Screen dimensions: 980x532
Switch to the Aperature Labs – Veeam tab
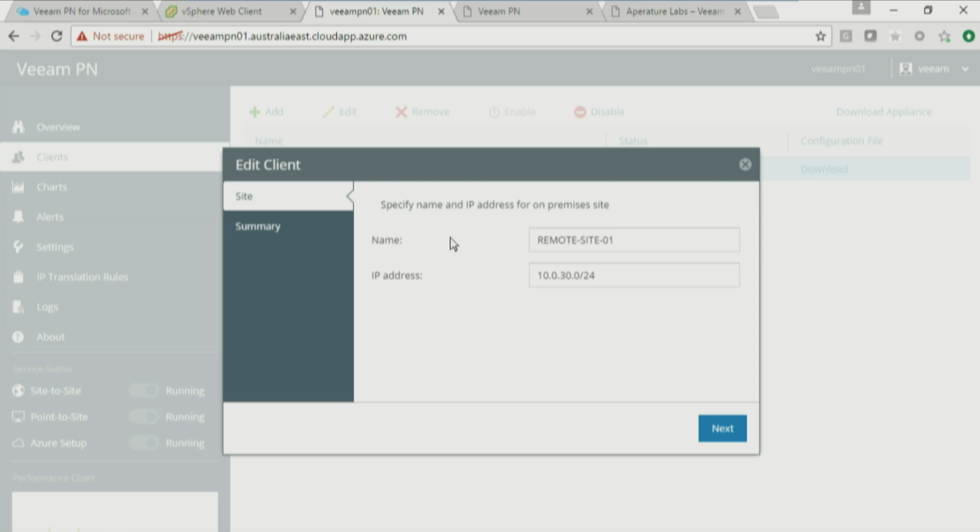674,11
